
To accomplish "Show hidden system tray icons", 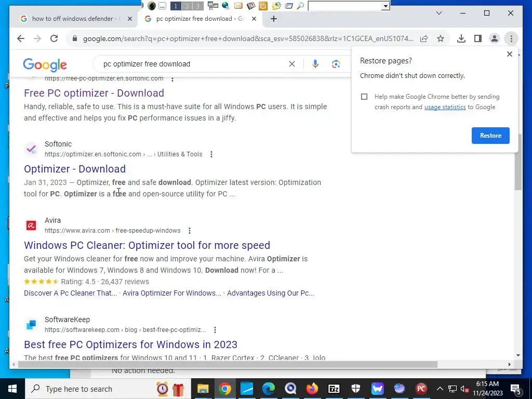I will (x=440, y=389).
